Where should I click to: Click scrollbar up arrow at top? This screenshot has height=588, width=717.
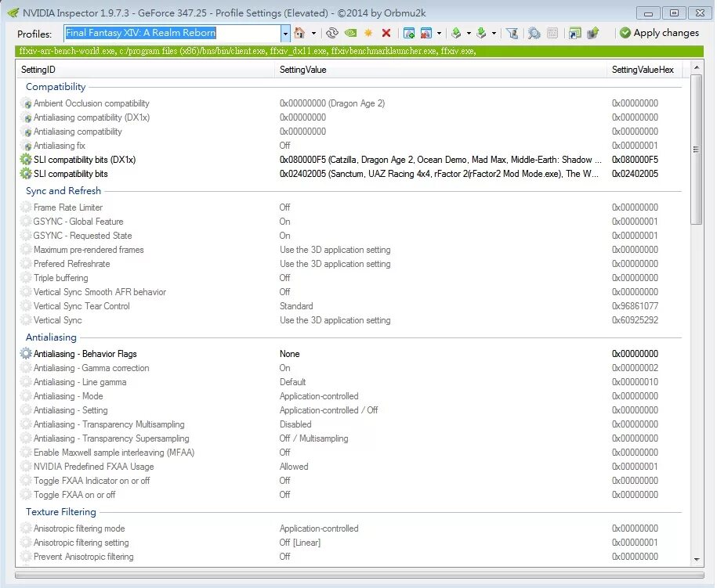(x=697, y=67)
